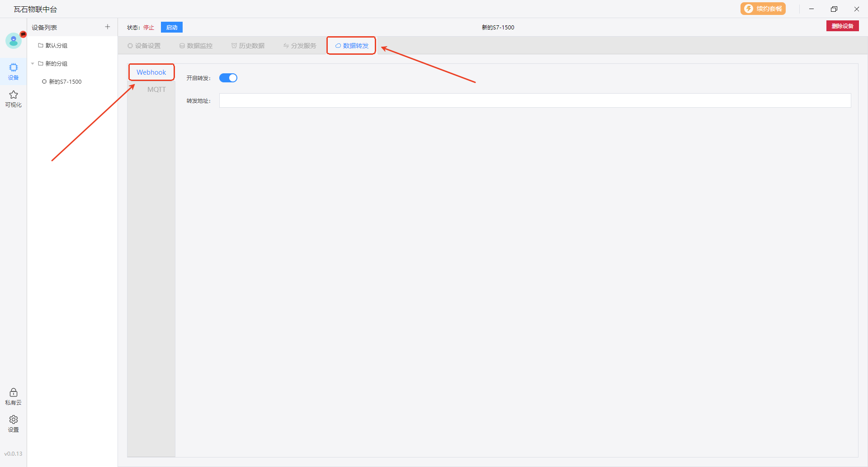Open the 分发服务 tab
The image size is (868, 467).
[300, 46]
